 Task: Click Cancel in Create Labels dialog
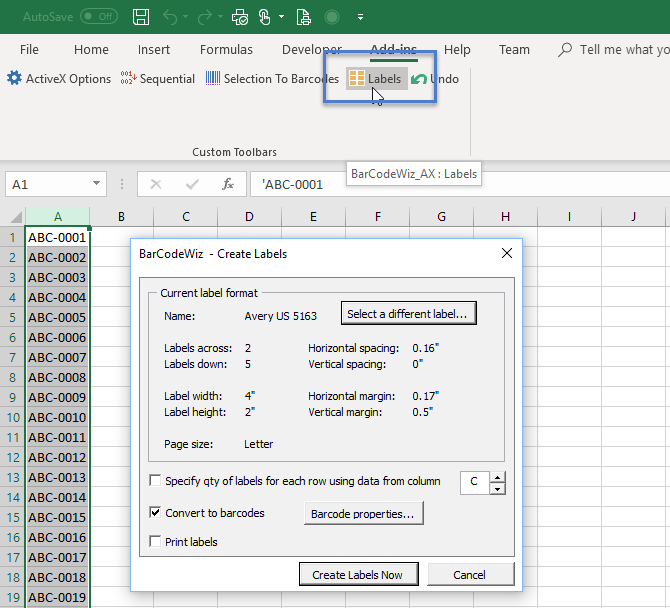pyautogui.click(x=470, y=574)
